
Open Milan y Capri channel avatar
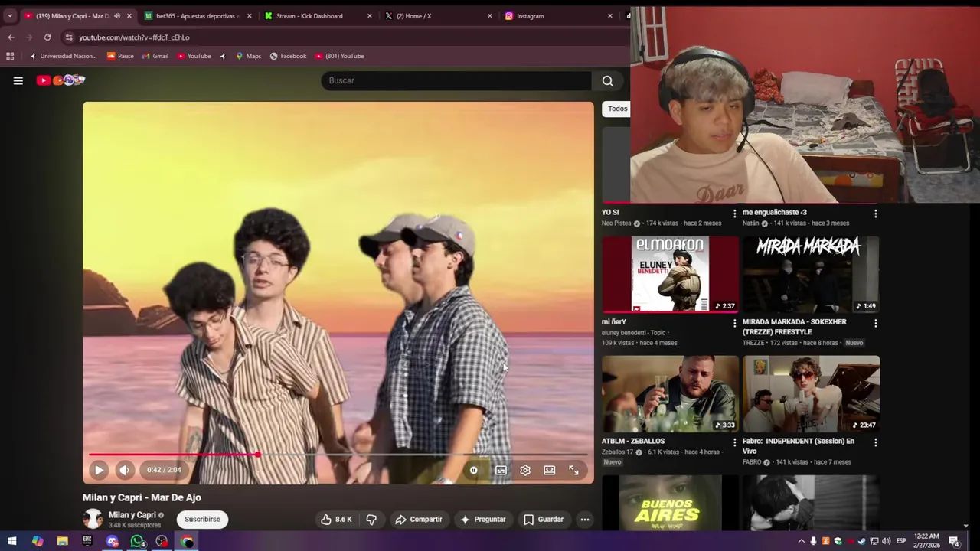click(x=93, y=519)
